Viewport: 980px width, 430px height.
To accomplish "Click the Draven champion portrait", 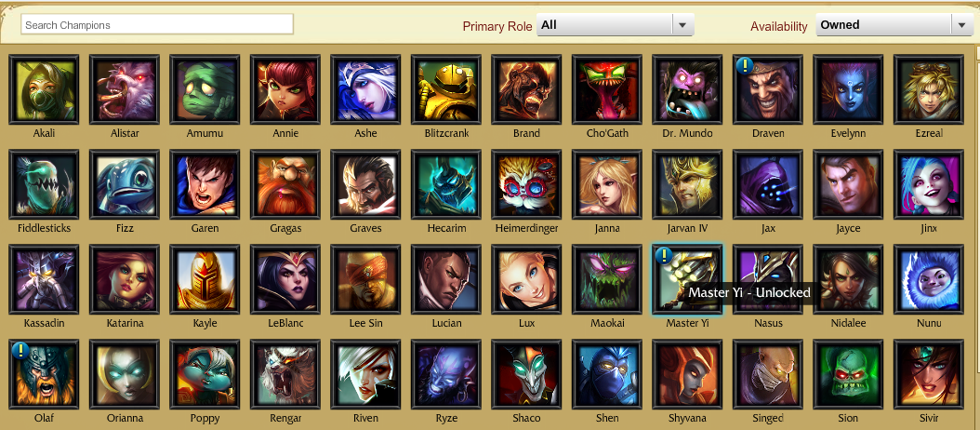I will click(x=768, y=90).
